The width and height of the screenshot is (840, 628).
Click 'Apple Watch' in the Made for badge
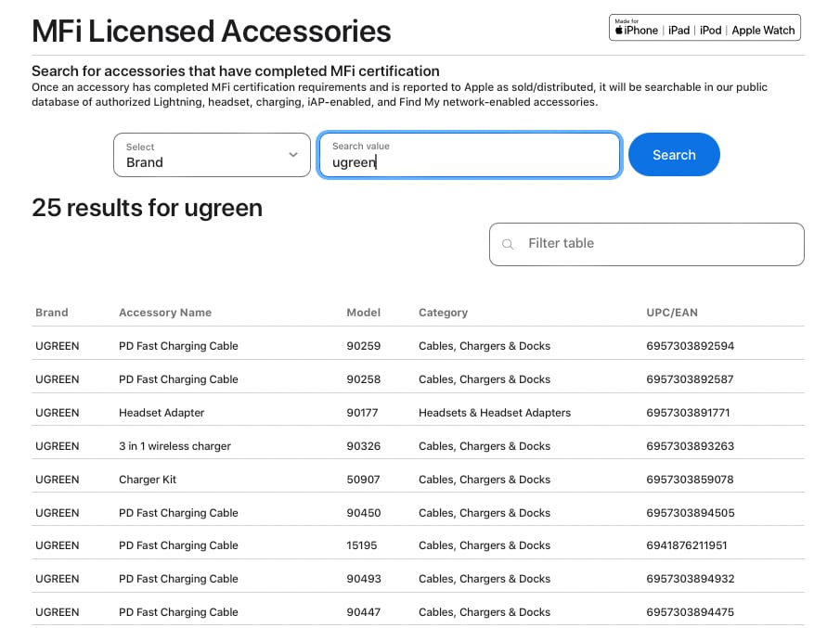pos(763,30)
